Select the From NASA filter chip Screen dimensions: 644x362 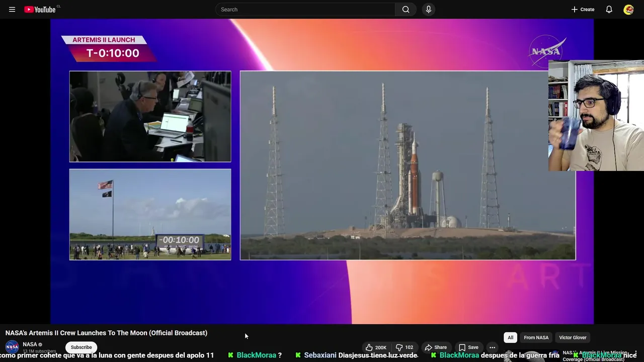pos(536,337)
